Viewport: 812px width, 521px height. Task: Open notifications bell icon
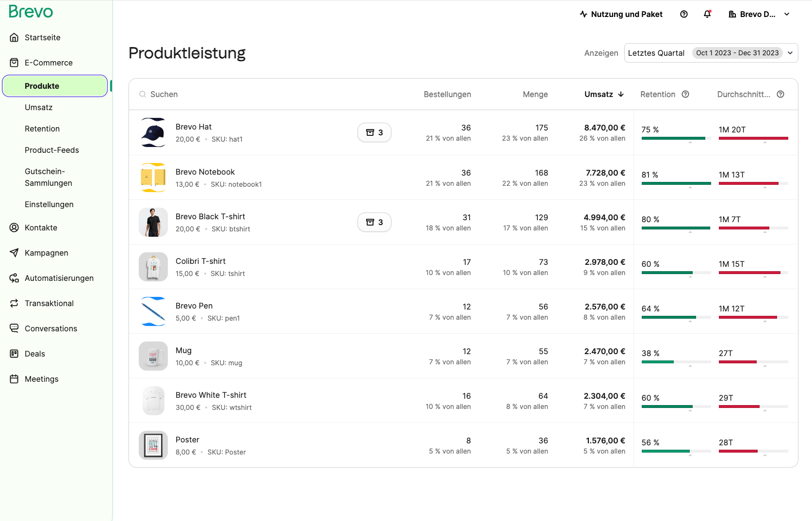pyautogui.click(x=707, y=14)
